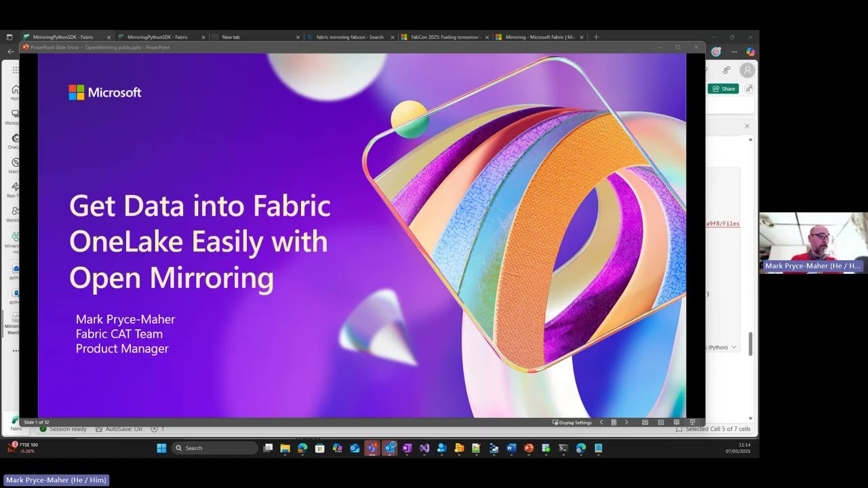Close the New tab browser tab
This screenshot has width=868, height=488.
tap(298, 37)
